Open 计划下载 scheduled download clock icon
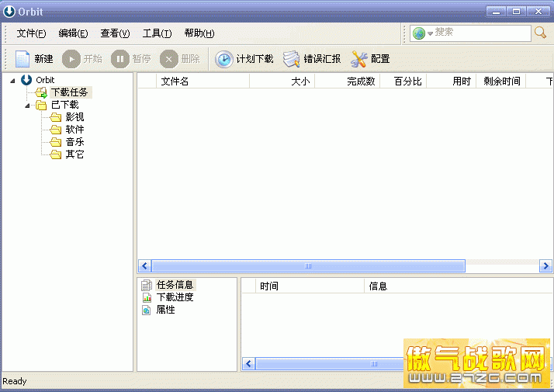Screen dimensions: 554x392 point(224,59)
